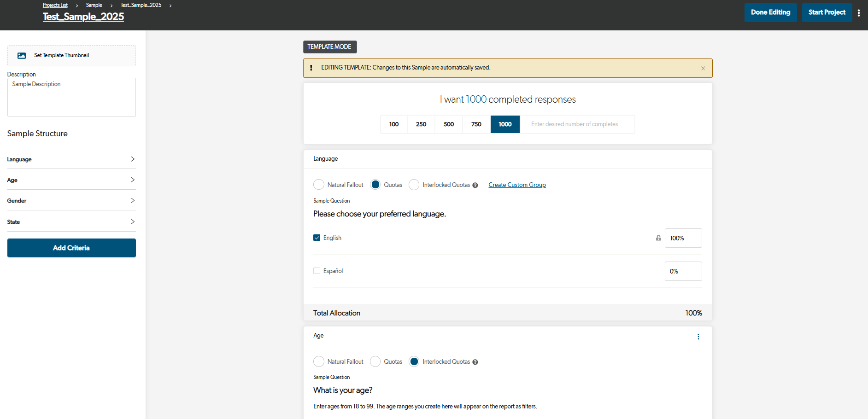Open the Create Custom Group link
This screenshot has height=419, width=868.
[517, 185]
